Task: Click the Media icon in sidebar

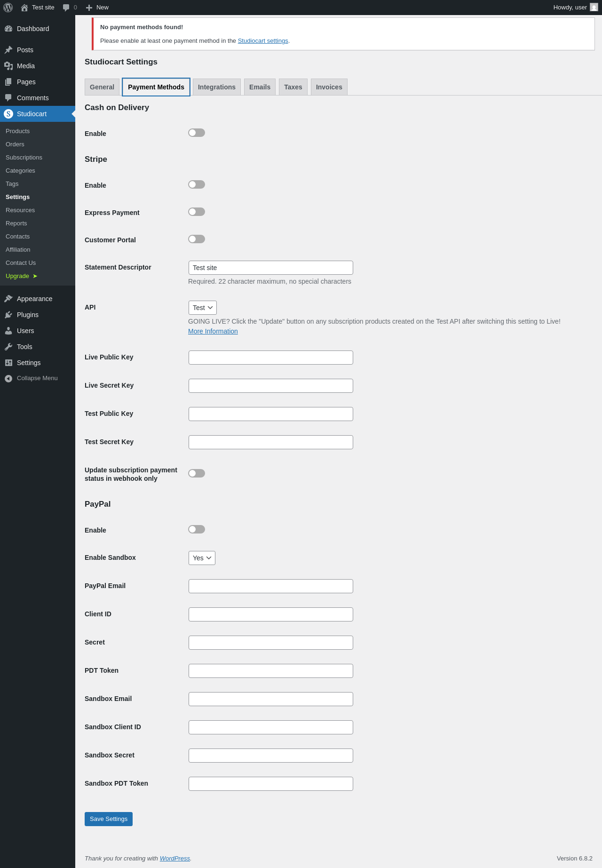Action: point(8,66)
